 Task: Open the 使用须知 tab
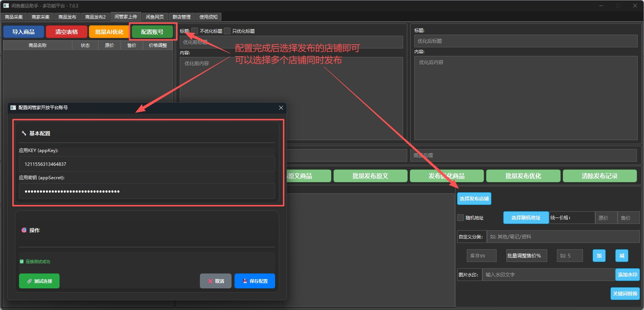pos(208,17)
